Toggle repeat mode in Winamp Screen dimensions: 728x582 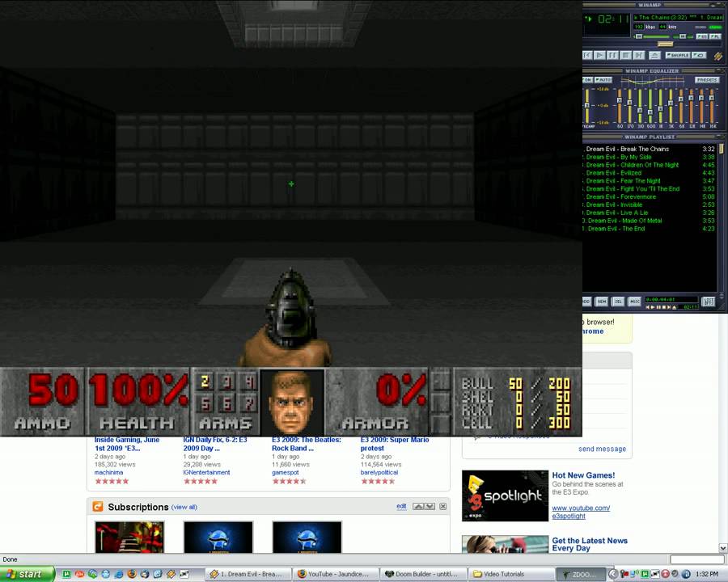click(699, 55)
